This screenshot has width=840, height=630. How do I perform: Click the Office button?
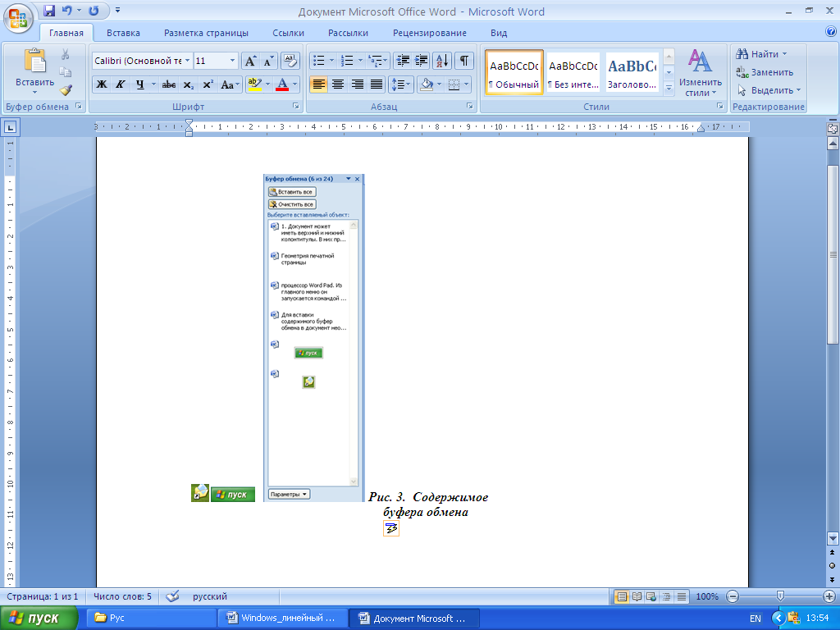[x=17, y=19]
